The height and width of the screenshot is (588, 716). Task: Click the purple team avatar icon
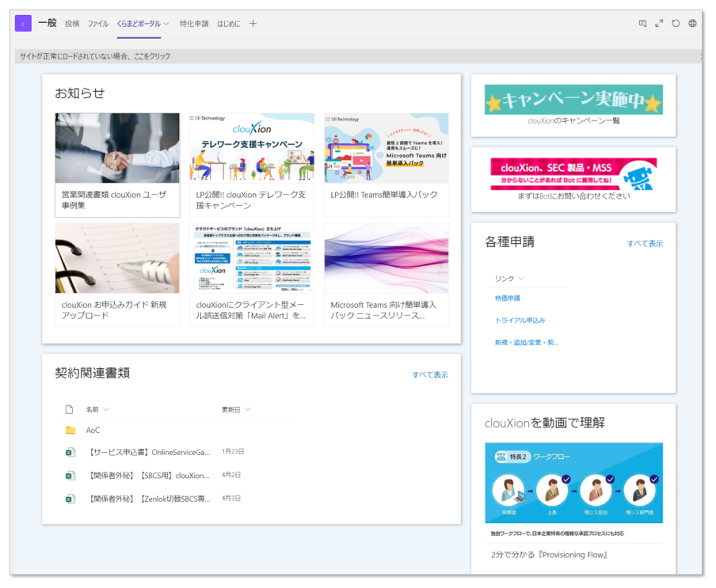pyautogui.click(x=23, y=24)
